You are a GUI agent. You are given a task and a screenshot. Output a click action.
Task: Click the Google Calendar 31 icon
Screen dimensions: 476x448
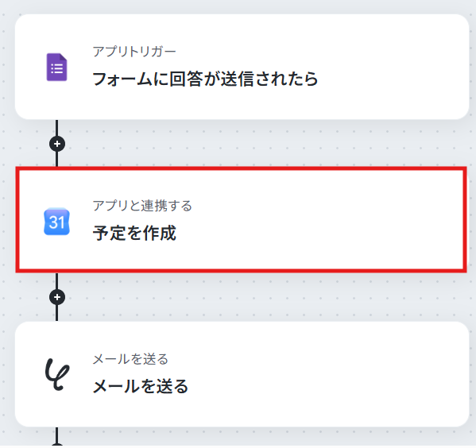56,222
